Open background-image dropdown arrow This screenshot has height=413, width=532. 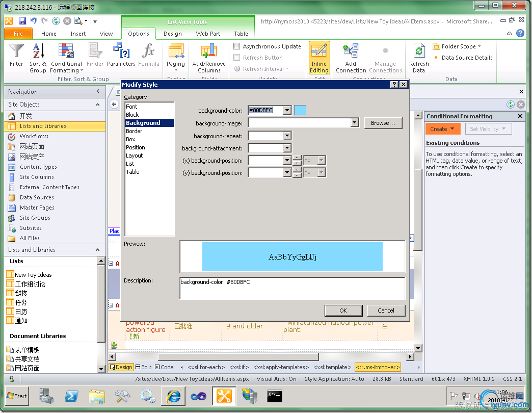[355, 122]
